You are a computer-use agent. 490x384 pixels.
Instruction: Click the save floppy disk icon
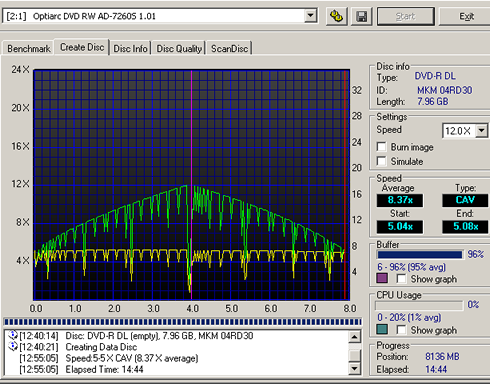(x=361, y=16)
